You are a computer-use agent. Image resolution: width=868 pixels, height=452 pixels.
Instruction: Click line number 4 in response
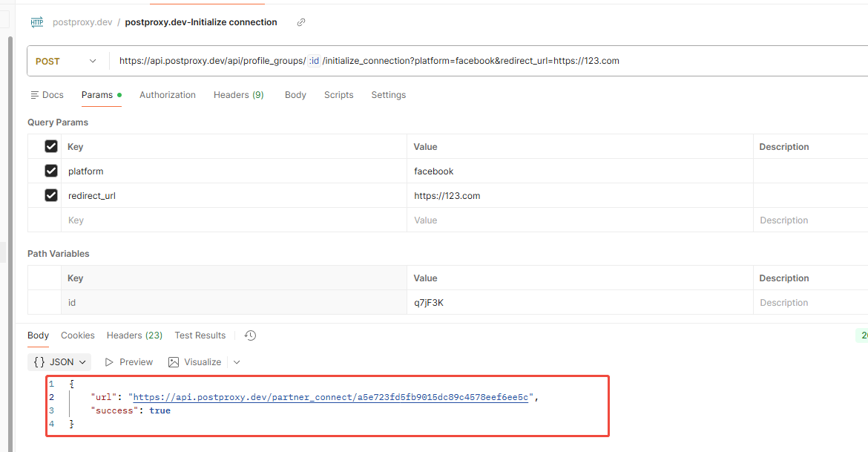[x=51, y=424]
